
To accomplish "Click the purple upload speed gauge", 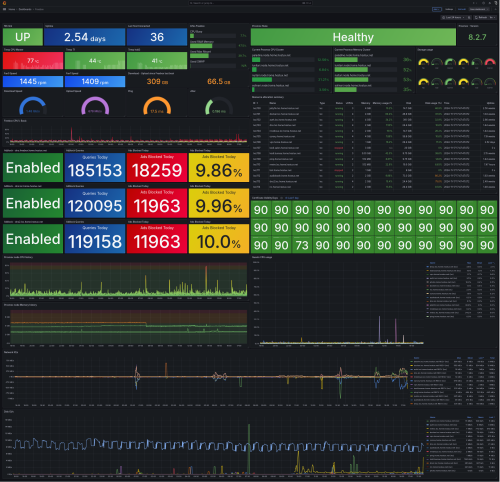I will [x=95, y=106].
